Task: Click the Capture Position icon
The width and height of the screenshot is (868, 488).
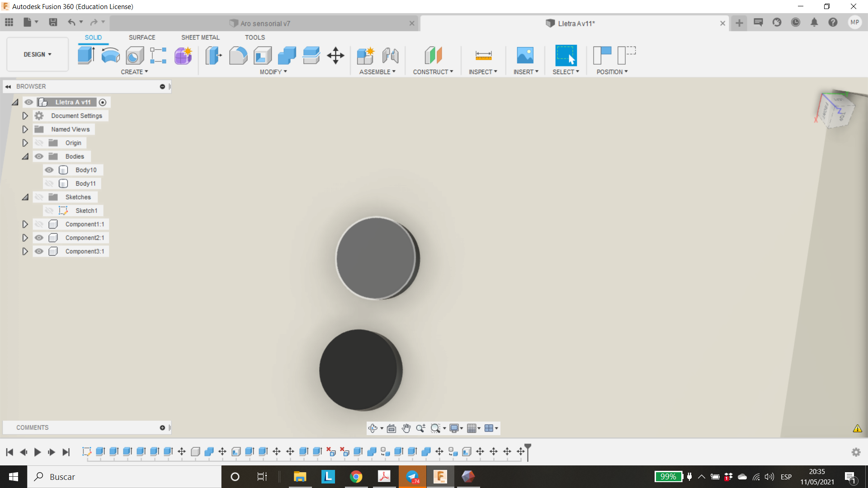Action: pyautogui.click(x=602, y=56)
